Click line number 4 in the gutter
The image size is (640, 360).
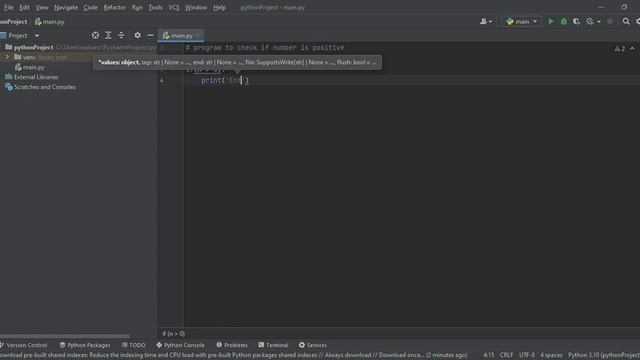(162, 80)
